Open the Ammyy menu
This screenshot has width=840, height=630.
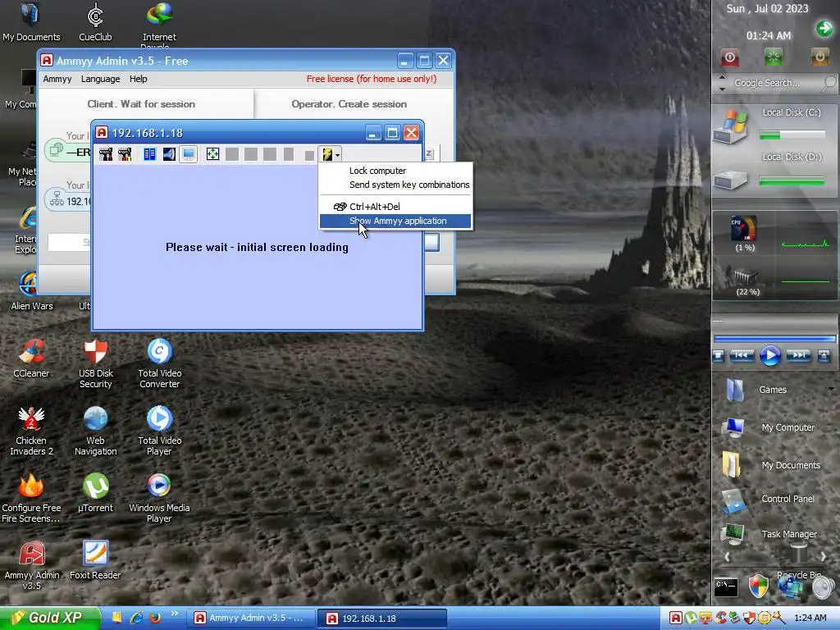[57, 79]
